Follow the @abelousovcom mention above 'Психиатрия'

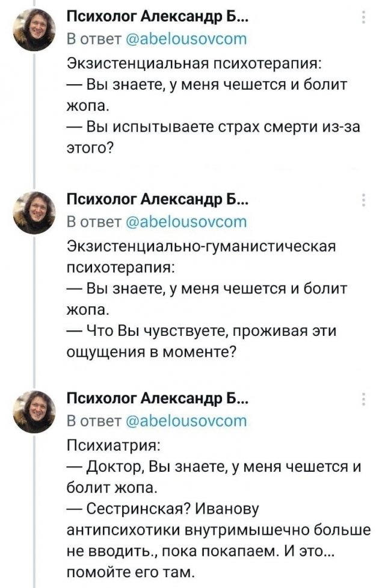pos(183,420)
